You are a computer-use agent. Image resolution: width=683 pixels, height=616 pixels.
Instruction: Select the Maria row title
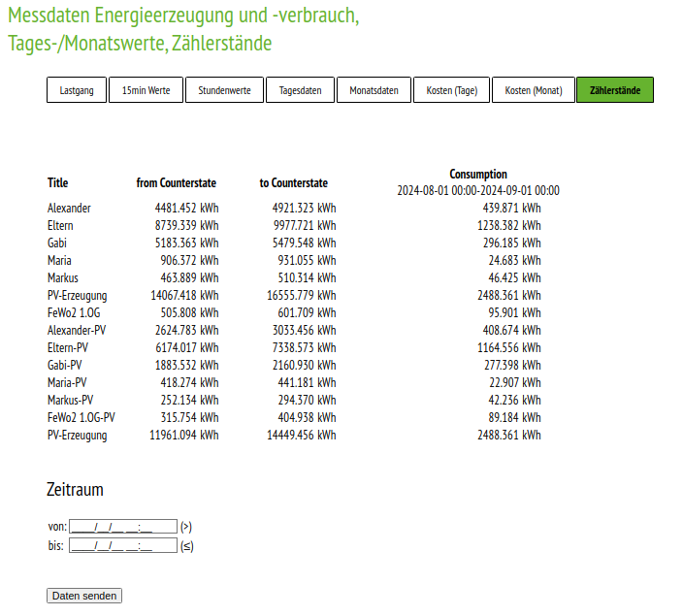(x=59, y=261)
